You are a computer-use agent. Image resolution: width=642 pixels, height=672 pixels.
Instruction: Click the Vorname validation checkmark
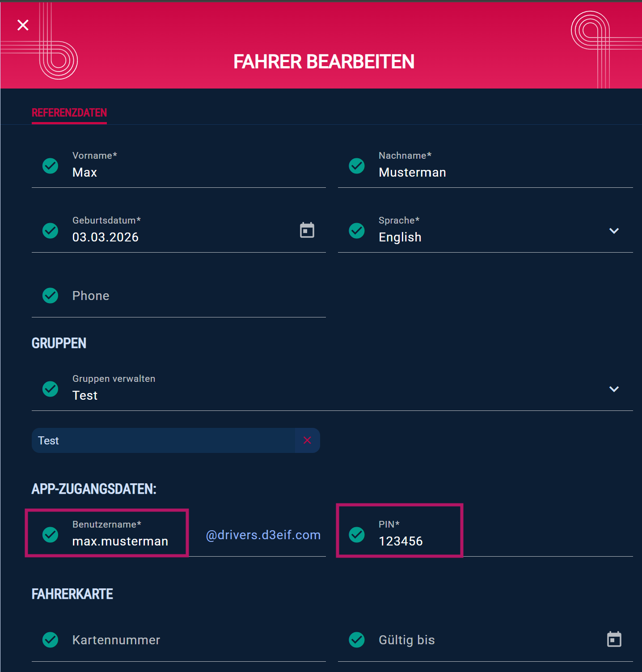pos(50,166)
